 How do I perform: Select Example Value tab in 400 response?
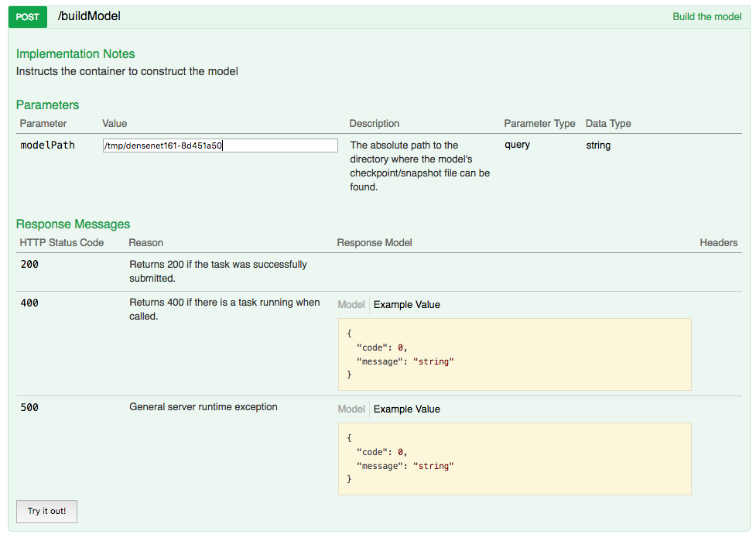coord(406,304)
